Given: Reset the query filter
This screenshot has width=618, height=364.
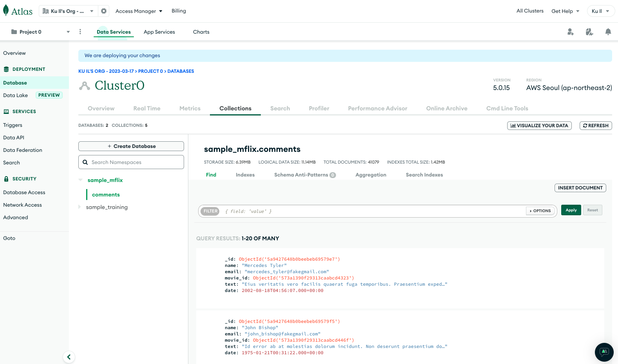Looking at the screenshot, I should point(593,210).
